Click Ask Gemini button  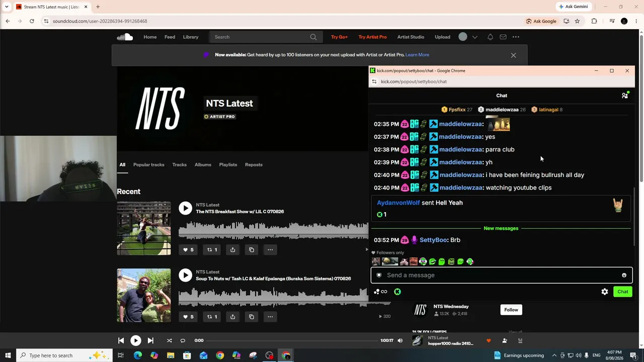574,7
